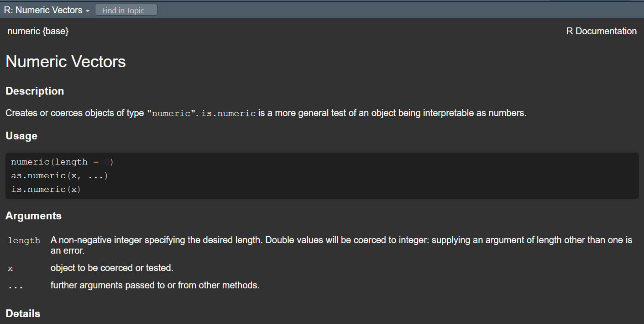Image resolution: width=644 pixels, height=324 pixels.
Task: Click the as.numeric(x, ...) usage line
Action: 59,175
